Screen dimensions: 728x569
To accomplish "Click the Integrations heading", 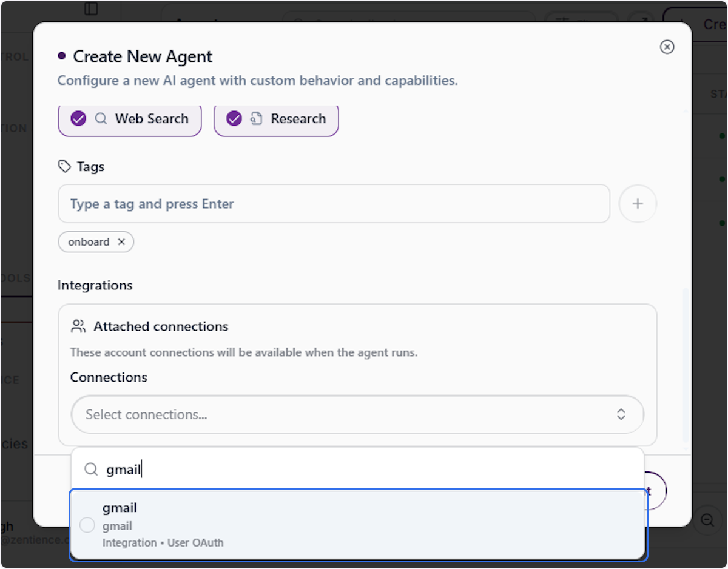I will (x=95, y=285).
